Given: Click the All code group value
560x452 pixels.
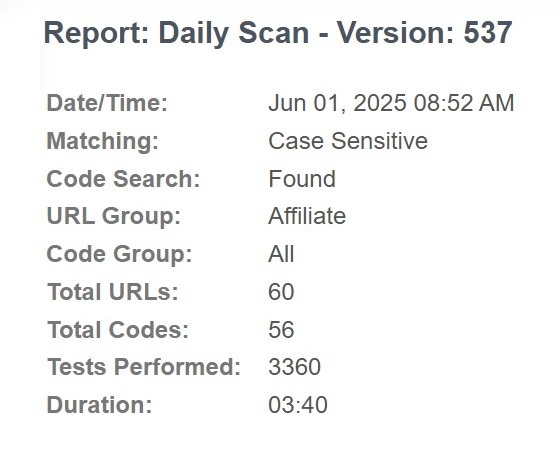Looking at the screenshot, I should 281,254.
